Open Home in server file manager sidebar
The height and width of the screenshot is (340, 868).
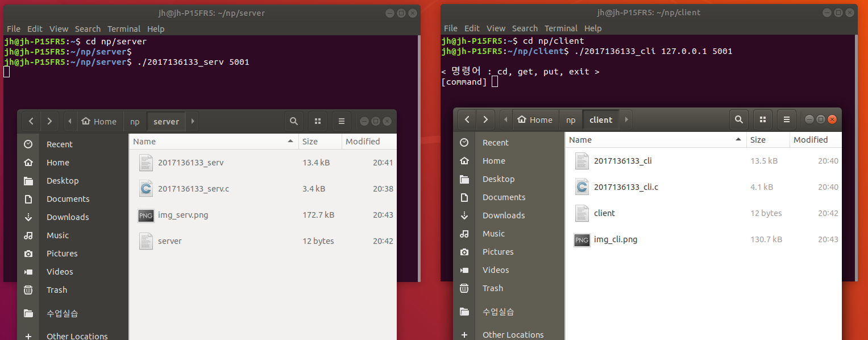click(x=73, y=163)
